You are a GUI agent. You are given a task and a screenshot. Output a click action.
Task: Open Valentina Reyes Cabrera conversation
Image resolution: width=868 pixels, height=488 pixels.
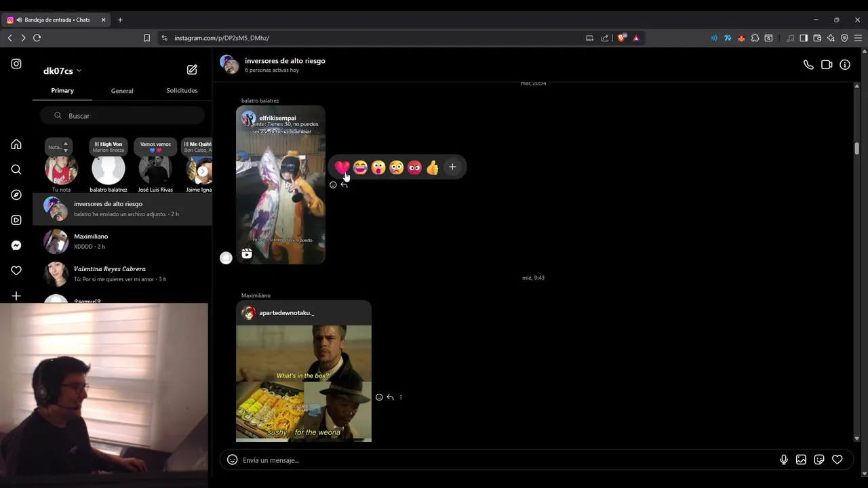click(x=122, y=274)
